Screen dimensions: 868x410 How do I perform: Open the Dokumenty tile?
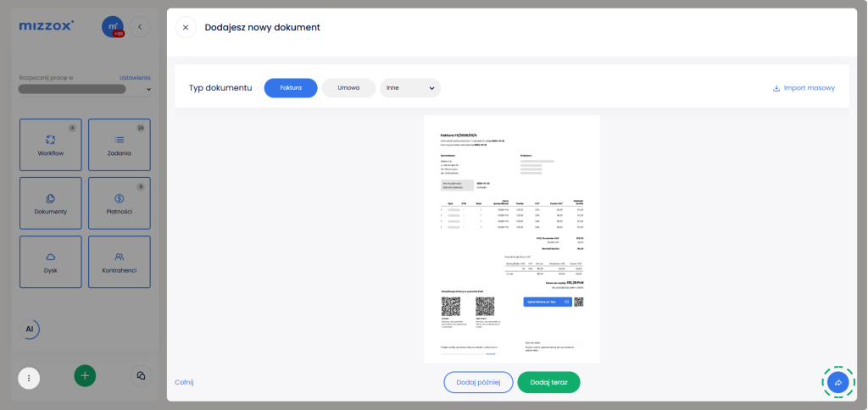pos(51,203)
